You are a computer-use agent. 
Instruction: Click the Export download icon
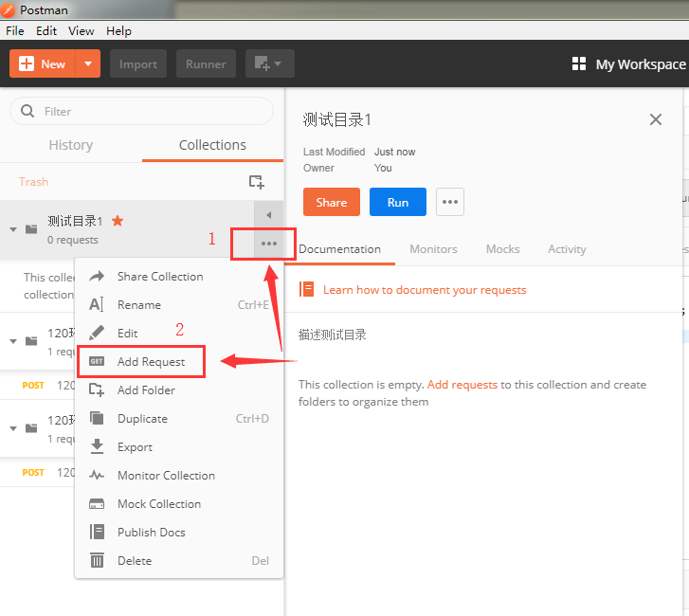pyautogui.click(x=97, y=446)
